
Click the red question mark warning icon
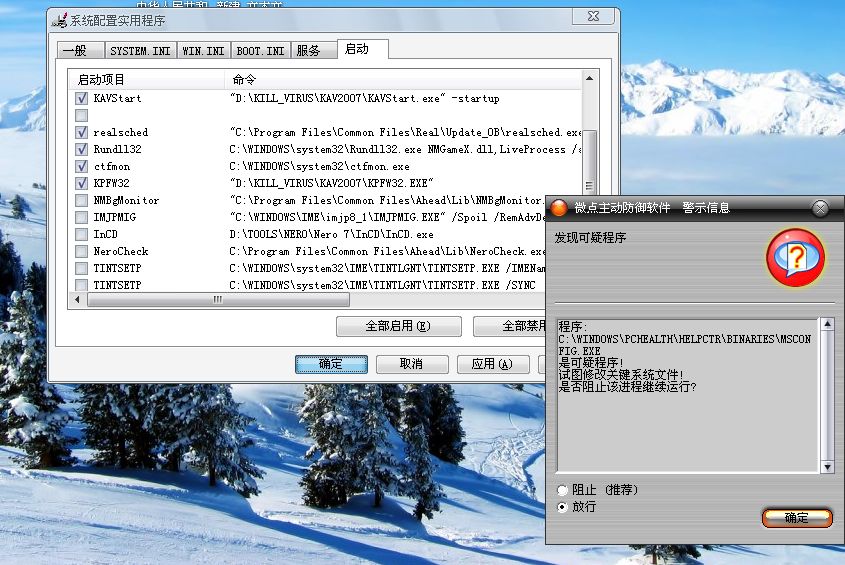click(x=795, y=258)
